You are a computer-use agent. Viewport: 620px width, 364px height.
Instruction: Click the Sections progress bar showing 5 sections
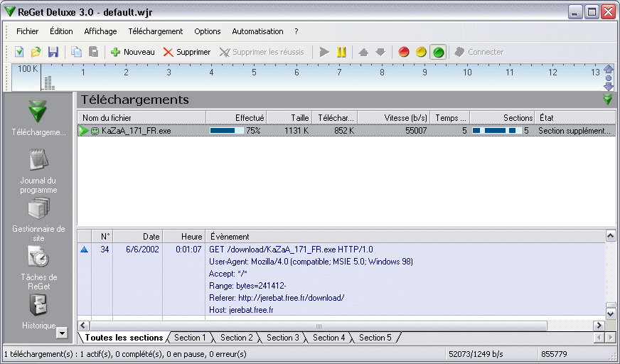496,130
